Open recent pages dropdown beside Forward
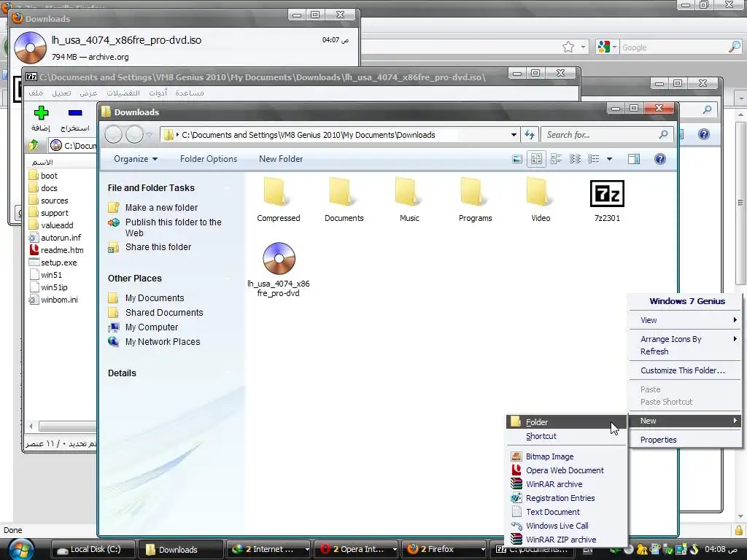Screen dimensions: 747x560 [149, 135]
